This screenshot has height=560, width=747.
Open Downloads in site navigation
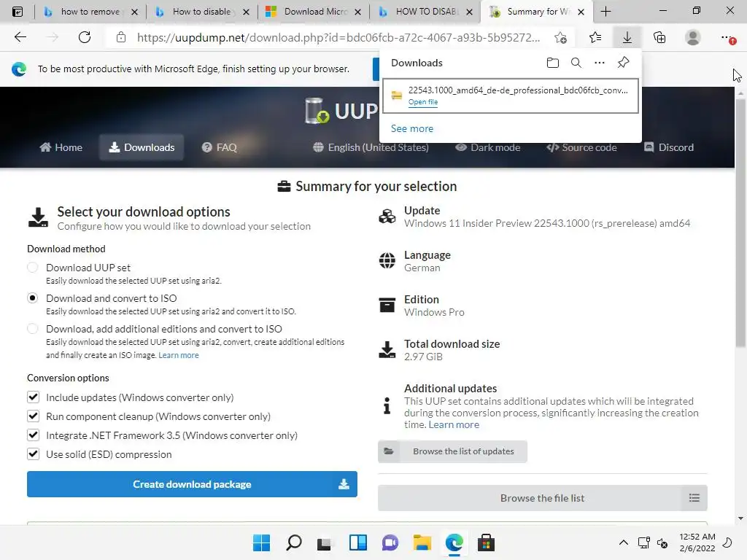(142, 147)
